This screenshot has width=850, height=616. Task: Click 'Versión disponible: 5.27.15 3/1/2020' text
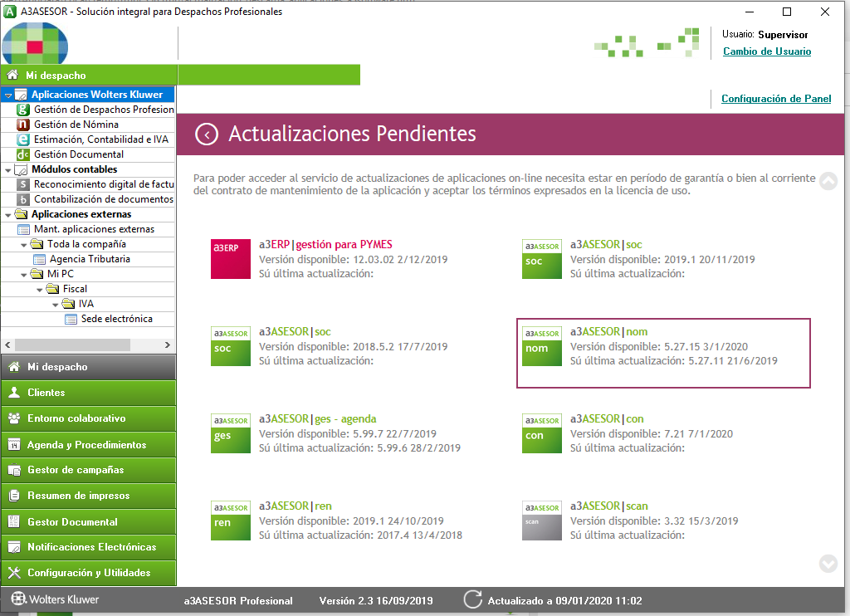coord(658,346)
